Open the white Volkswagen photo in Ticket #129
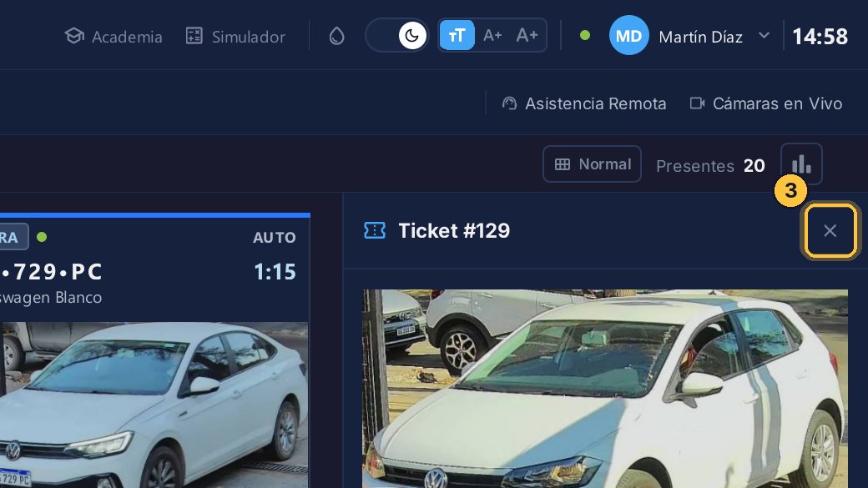The width and height of the screenshot is (868, 488). pos(605,389)
